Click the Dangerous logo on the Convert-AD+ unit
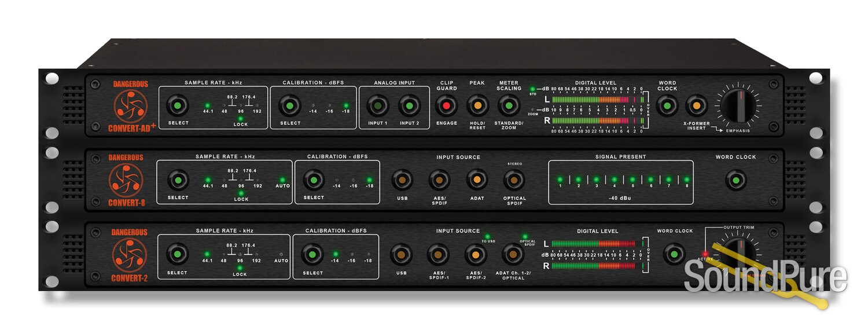The width and height of the screenshot is (868, 330). (x=131, y=107)
